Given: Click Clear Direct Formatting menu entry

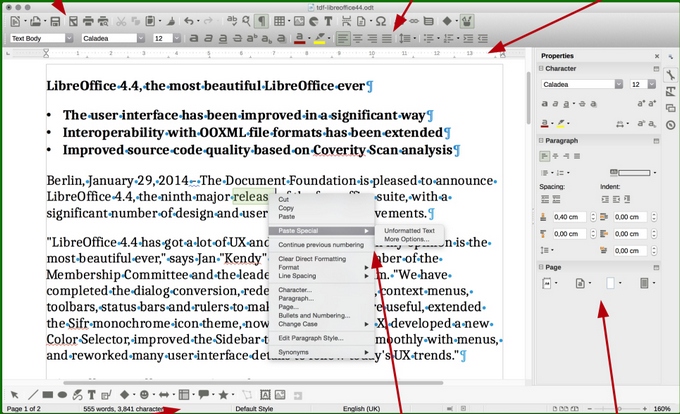Looking at the screenshot, I should click(x=312, y=259).
